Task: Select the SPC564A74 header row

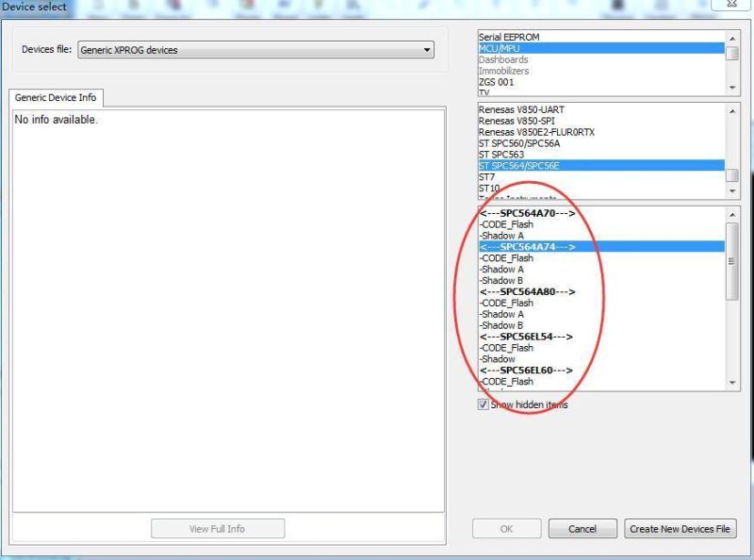Action: coord(601,247)
